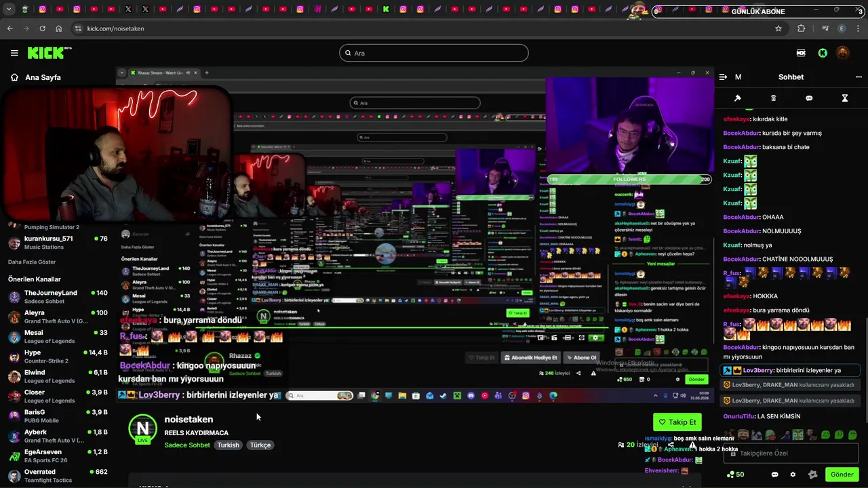Click the green Takip Et follow button
This screenshot has width=868, height=488.
click(677, 422)
